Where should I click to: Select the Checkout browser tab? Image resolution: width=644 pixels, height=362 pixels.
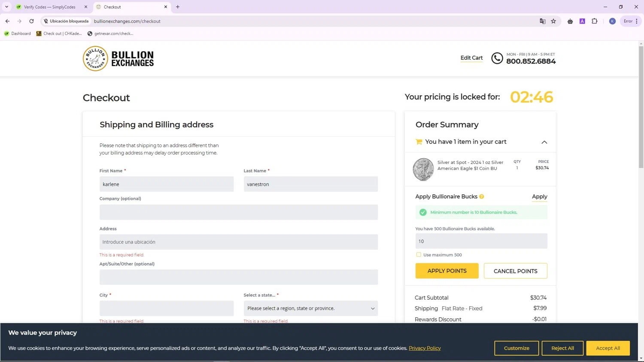[x=131, y=7]
